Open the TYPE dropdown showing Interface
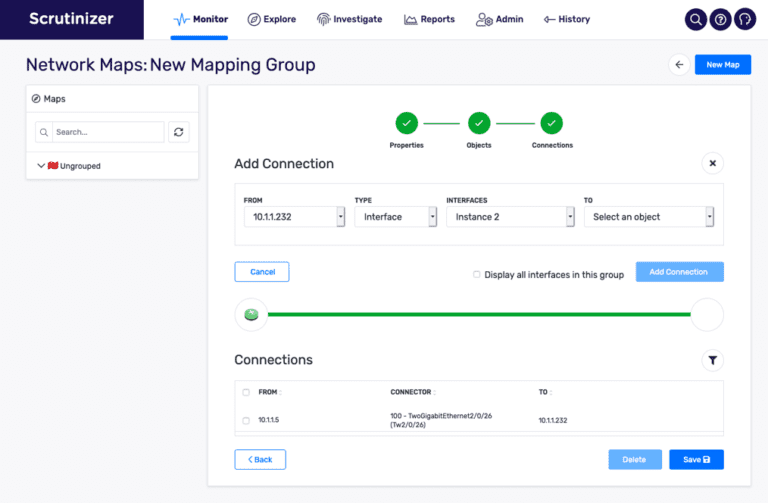Screen dimensions: 768x503 (x=395, y=216)
